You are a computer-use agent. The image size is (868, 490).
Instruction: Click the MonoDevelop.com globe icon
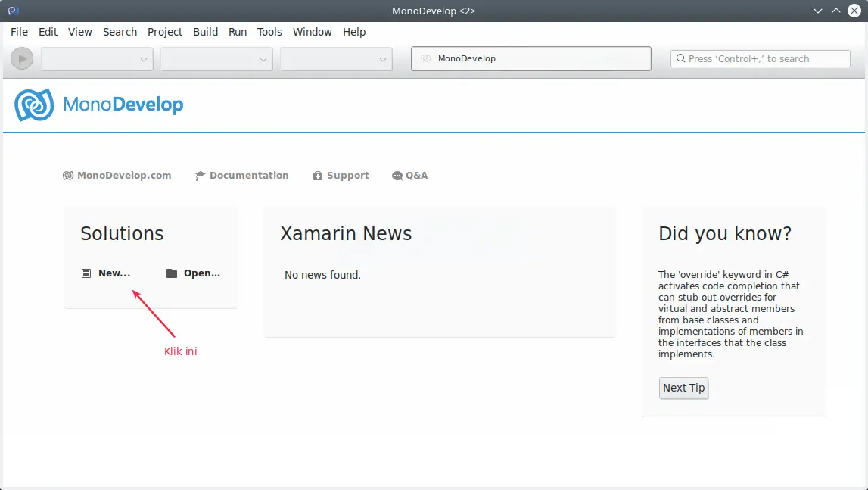(67, 175)
